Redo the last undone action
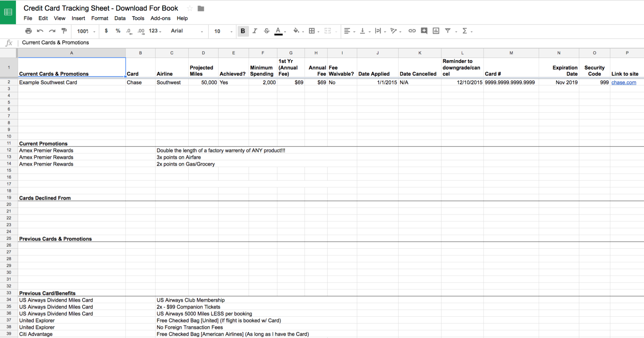 point(52,31)
